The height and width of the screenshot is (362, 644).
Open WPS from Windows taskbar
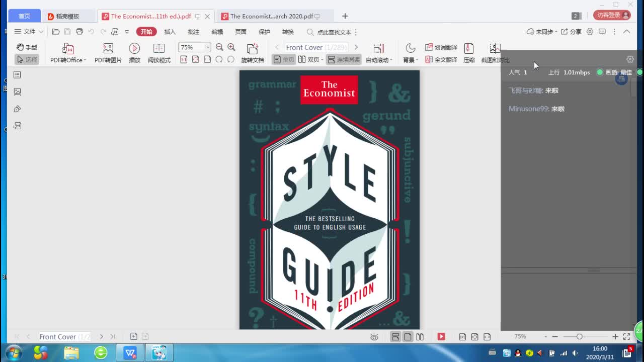tap(130, 352)
